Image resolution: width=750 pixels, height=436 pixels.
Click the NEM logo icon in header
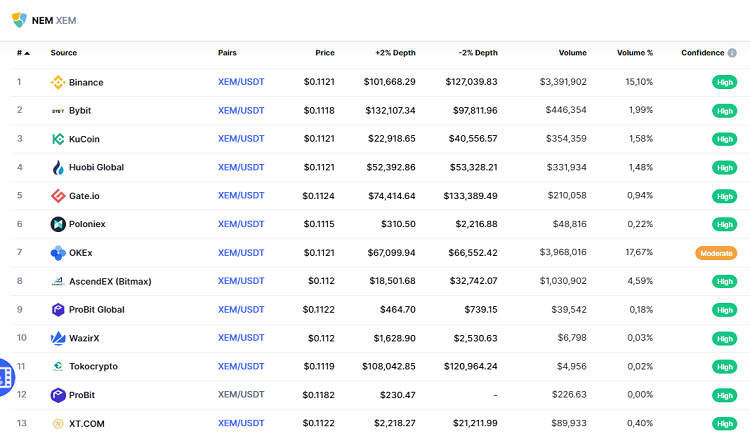(19, 20)
